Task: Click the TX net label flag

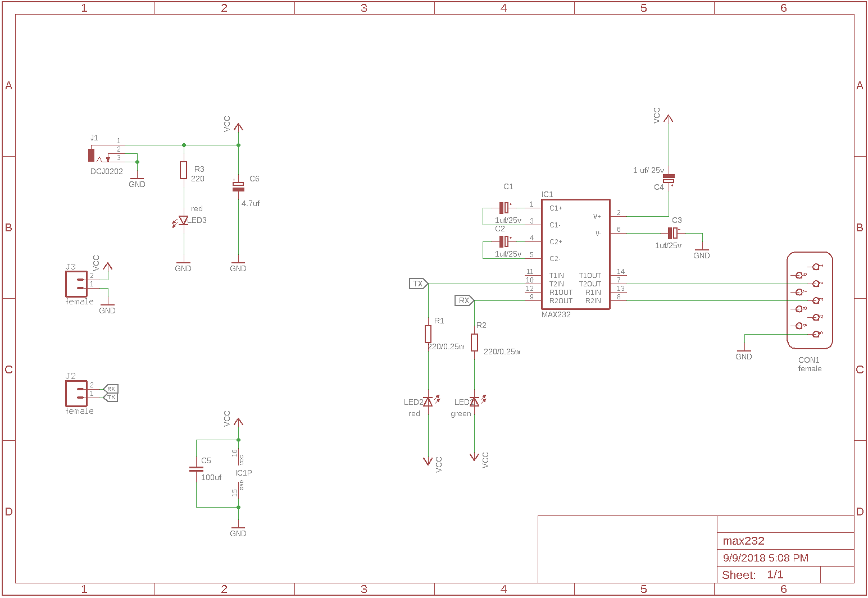Action: 418,284
